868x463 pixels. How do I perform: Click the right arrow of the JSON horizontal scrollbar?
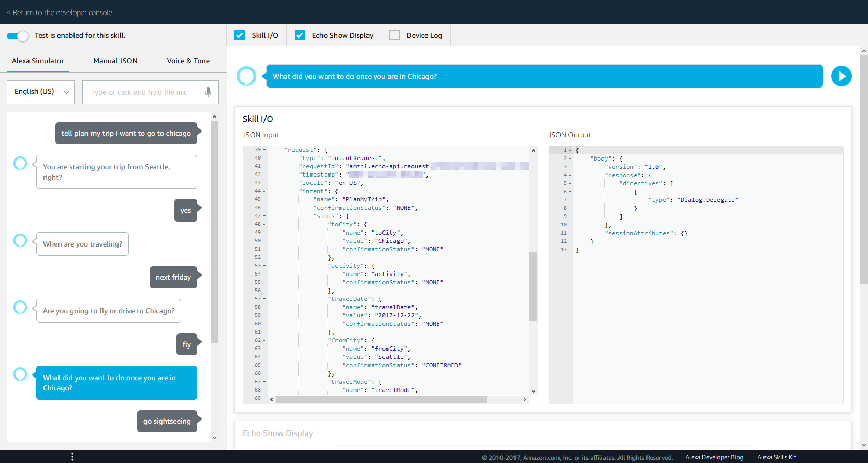(x=524, y=399)
